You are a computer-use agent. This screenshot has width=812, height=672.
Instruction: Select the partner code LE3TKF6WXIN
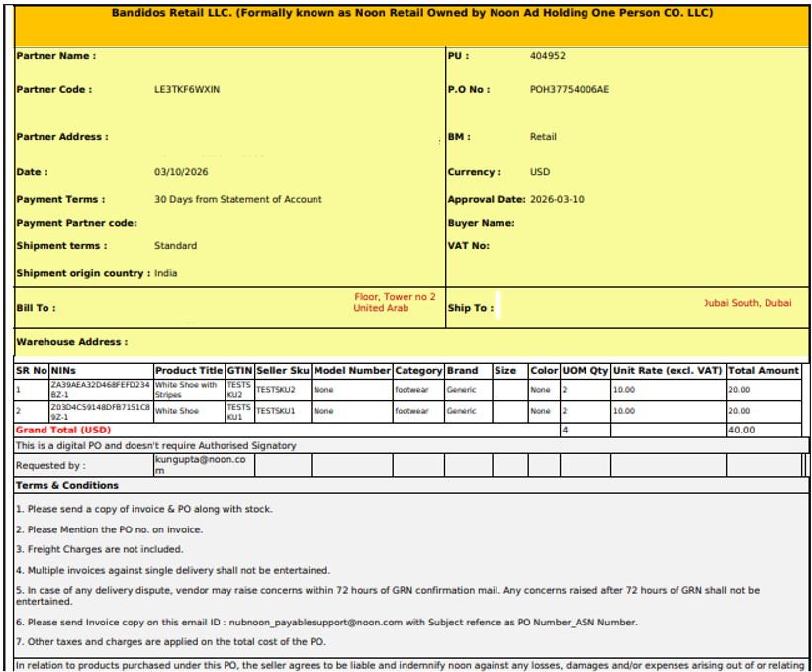(187, 90)
